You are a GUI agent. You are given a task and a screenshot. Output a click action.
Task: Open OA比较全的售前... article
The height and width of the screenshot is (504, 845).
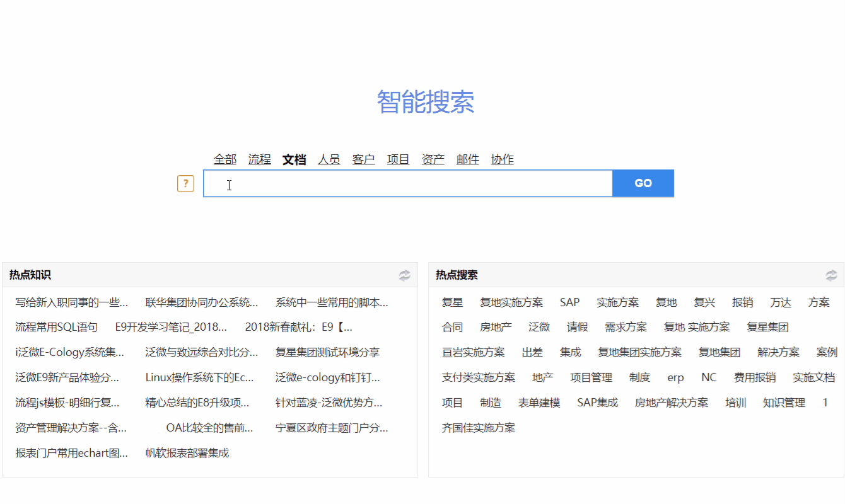[x=210, y=428]
